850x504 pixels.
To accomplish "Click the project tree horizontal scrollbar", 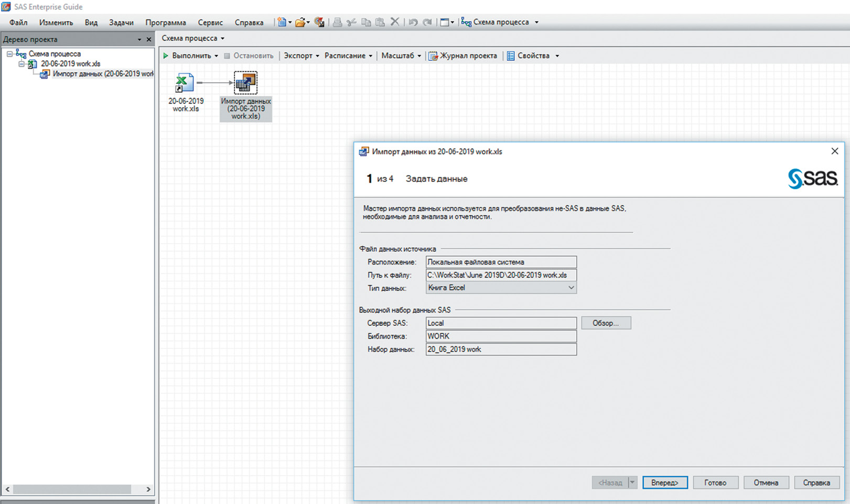I will [x=72, y=489].
